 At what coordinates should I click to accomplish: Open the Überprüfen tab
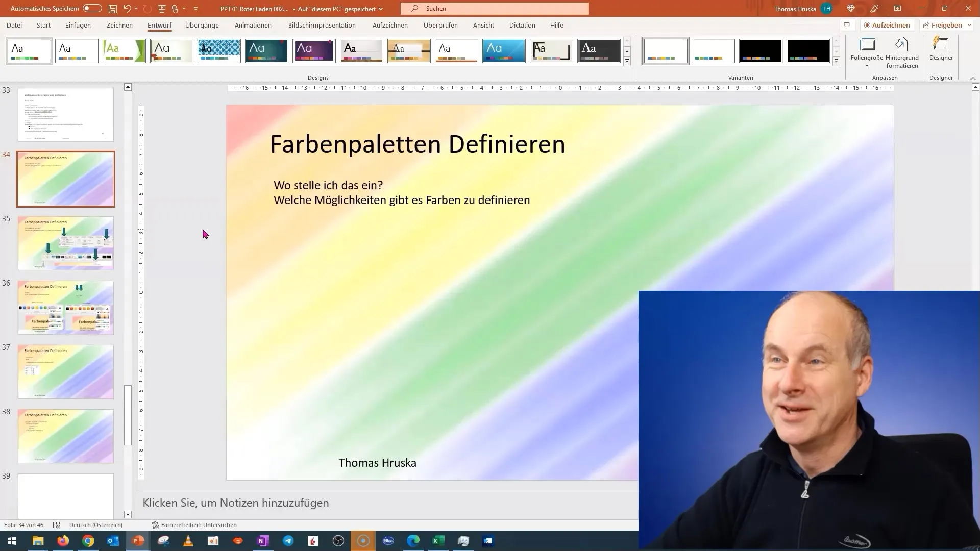(440, 25)
